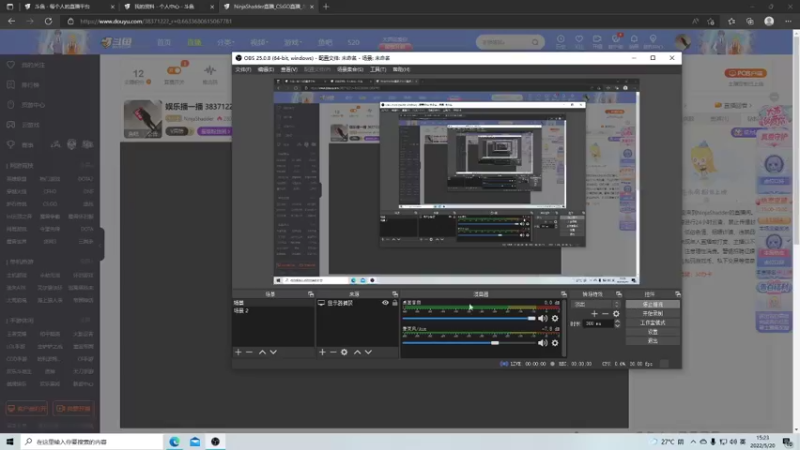Open OBS 帮助(H) Help menu
The image size is (800, 450).
tap(401, 69)
